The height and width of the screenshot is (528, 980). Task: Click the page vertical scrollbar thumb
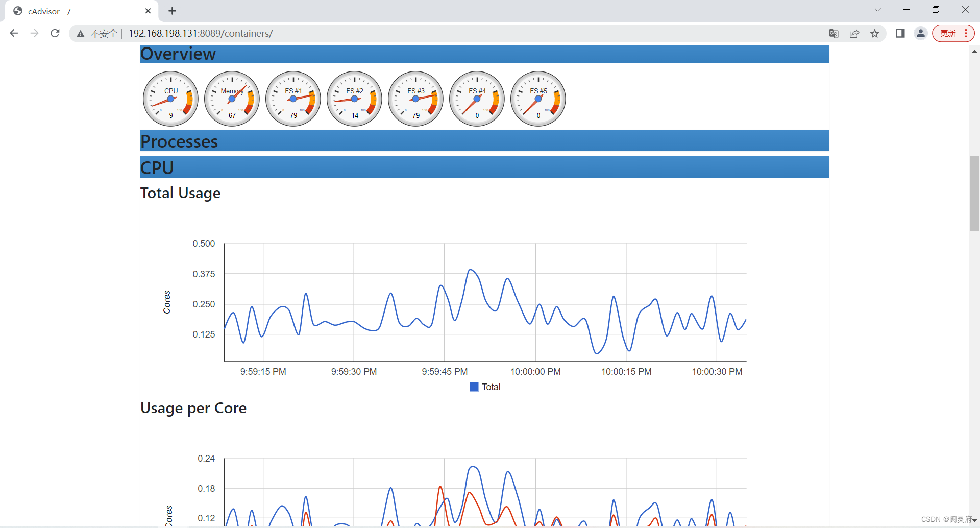pos(974,194)
